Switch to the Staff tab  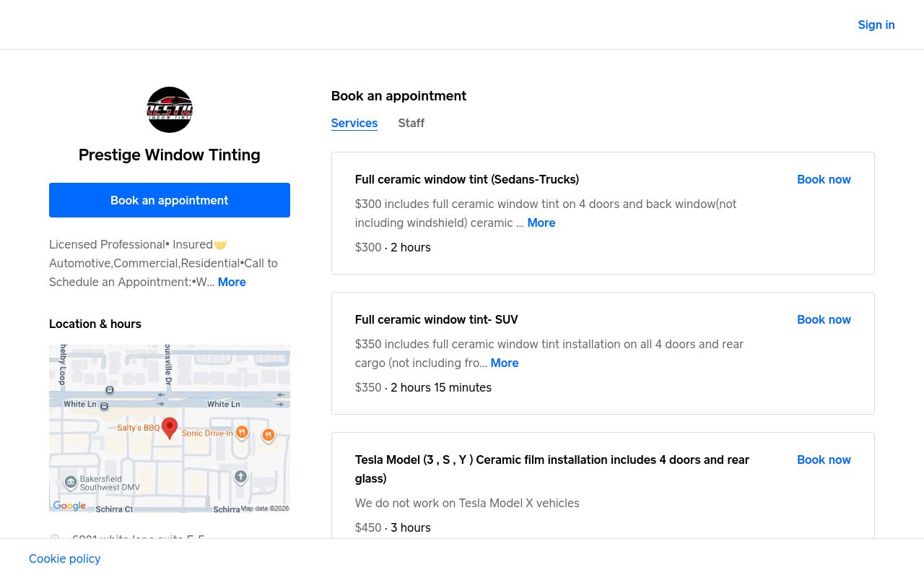411,123
